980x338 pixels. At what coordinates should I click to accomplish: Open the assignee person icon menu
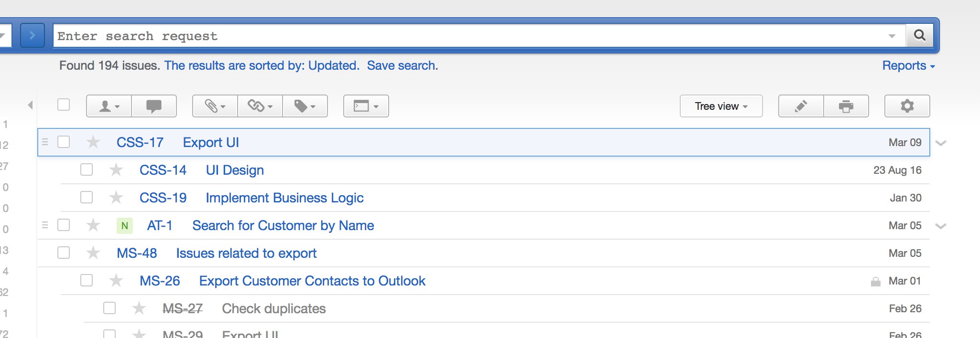coord(109,106)
